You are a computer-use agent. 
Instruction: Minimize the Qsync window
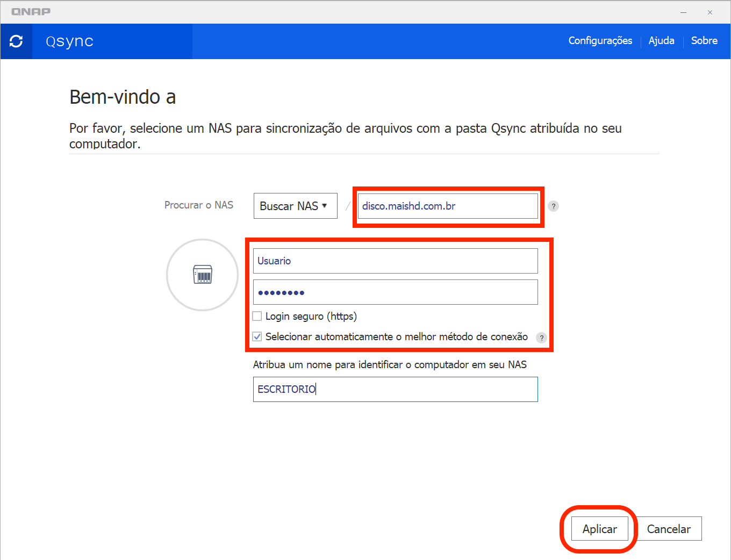(x=683, y=12)
